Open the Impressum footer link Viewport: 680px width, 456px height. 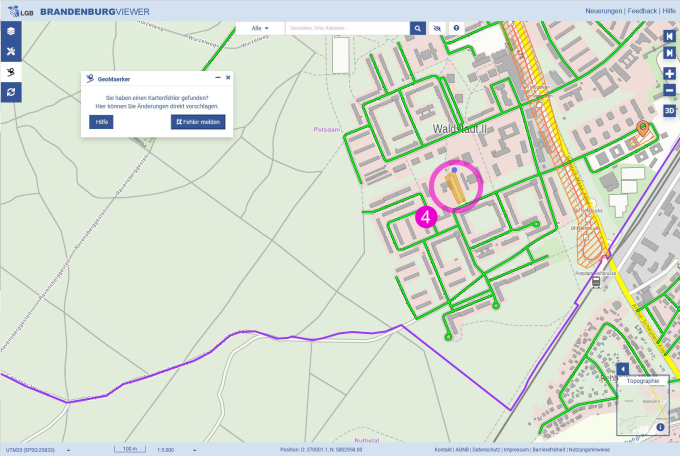[517, 450]
